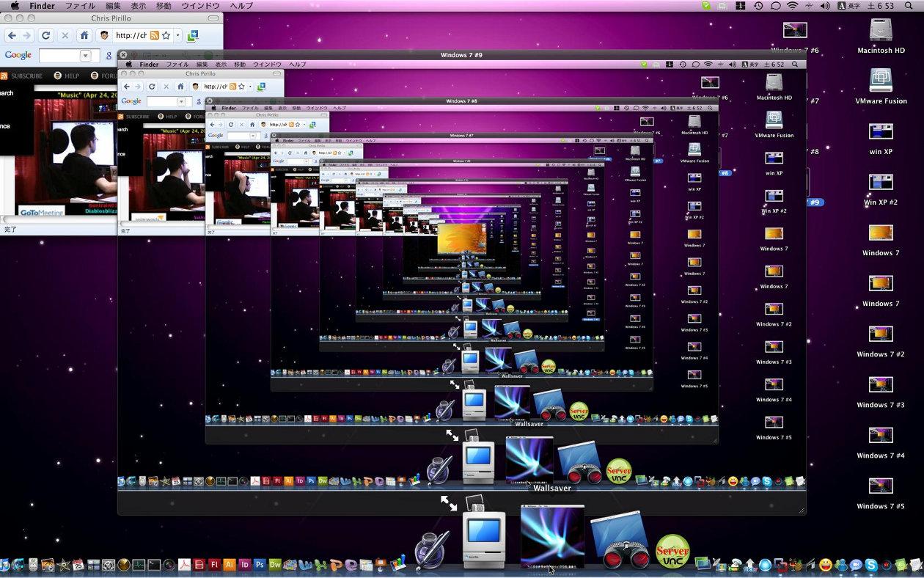The height and width of the screenshot is (578, 924).
Task: Click the browser Reload button in outer window
Action: click(45, 35)
